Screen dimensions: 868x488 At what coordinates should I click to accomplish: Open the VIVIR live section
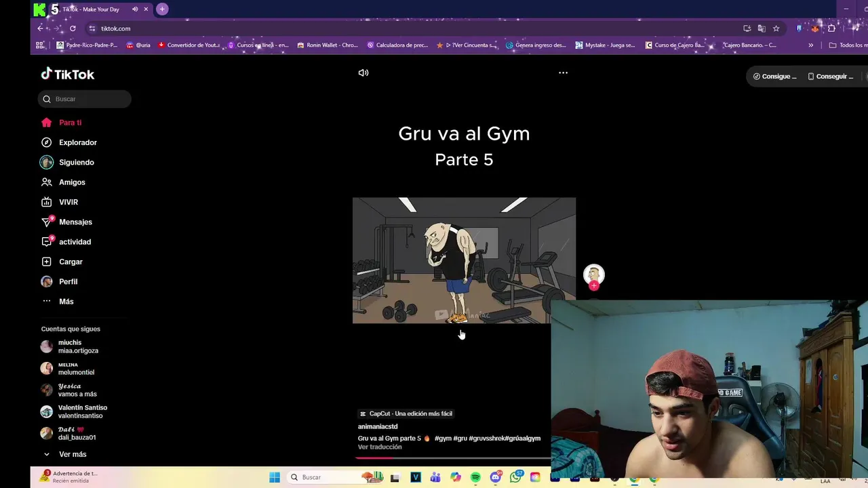tap(59, 202)
